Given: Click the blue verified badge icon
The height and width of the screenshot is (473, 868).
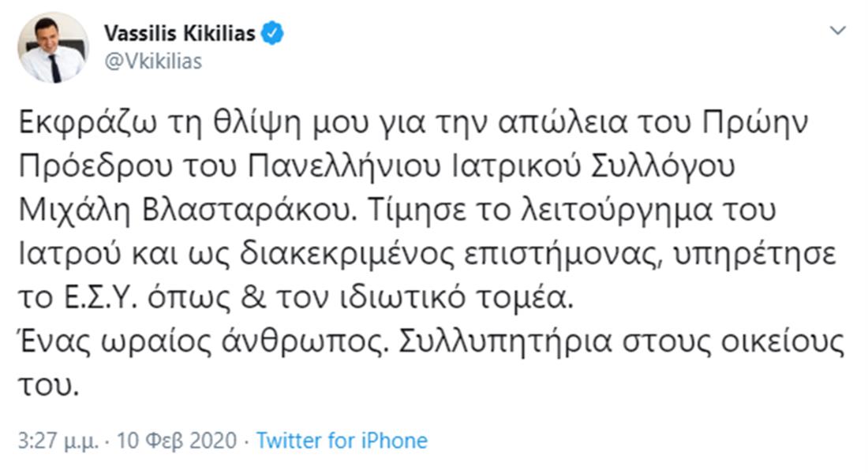Looking at the screenshot, I should tap(272, 34).
